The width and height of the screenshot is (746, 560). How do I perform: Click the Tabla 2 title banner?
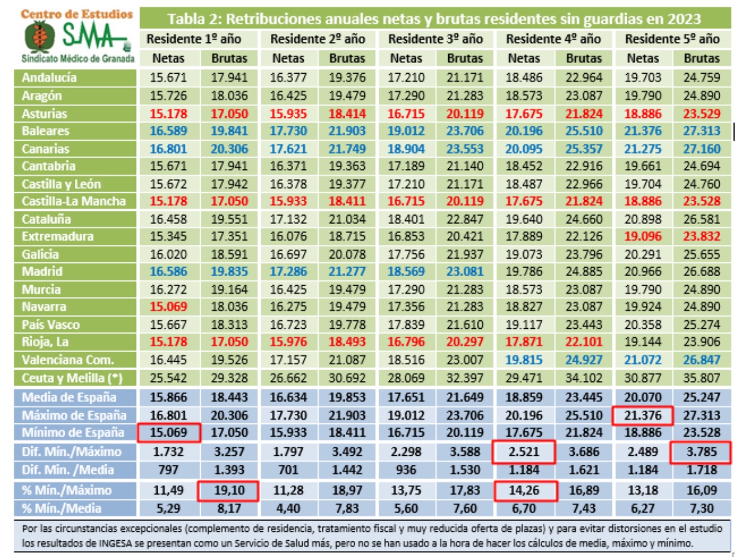point(435,18)
